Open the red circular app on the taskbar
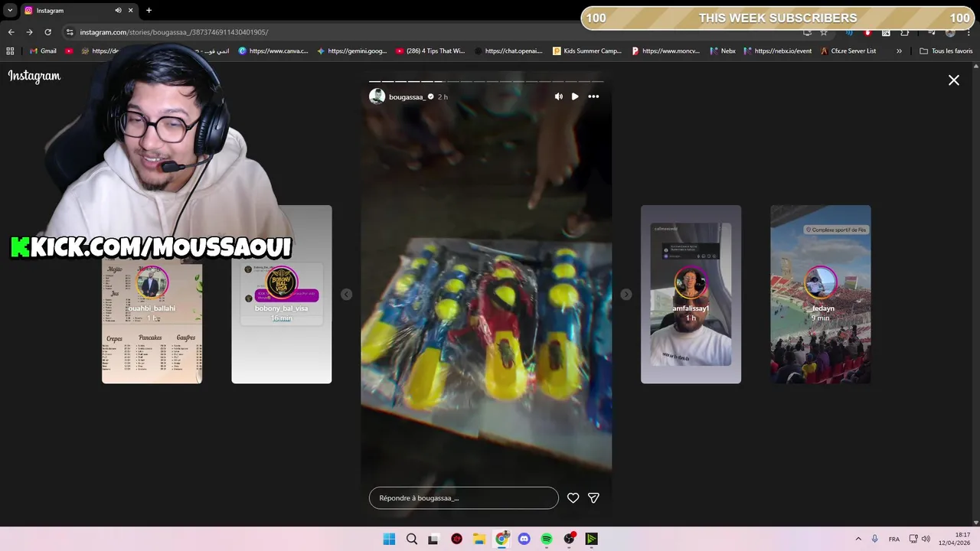 [457, 539]
